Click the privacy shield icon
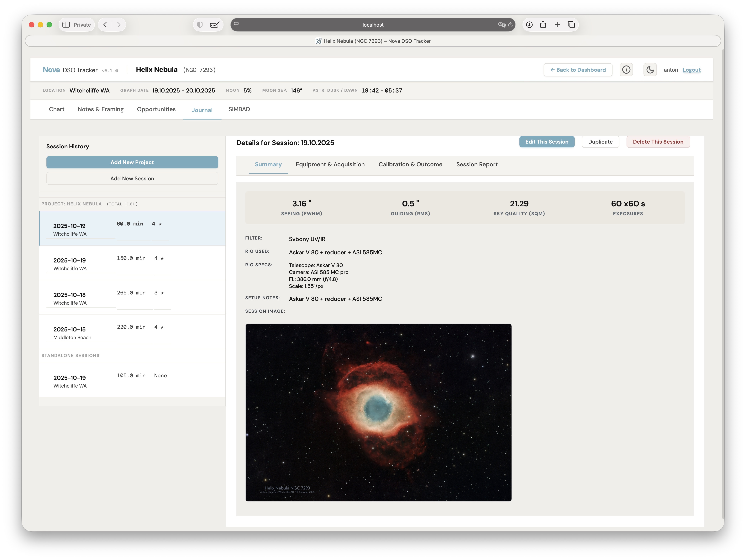 (200, 25)
